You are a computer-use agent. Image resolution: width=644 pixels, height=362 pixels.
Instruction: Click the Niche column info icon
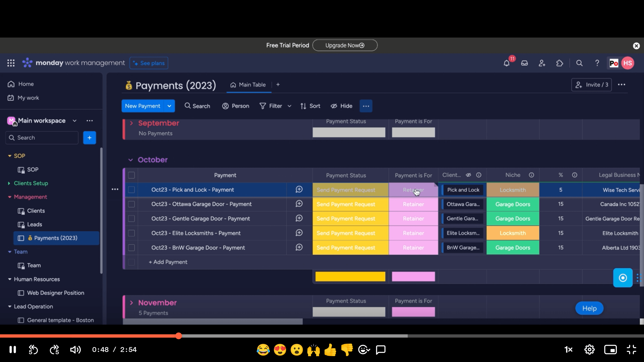[531, 175]
